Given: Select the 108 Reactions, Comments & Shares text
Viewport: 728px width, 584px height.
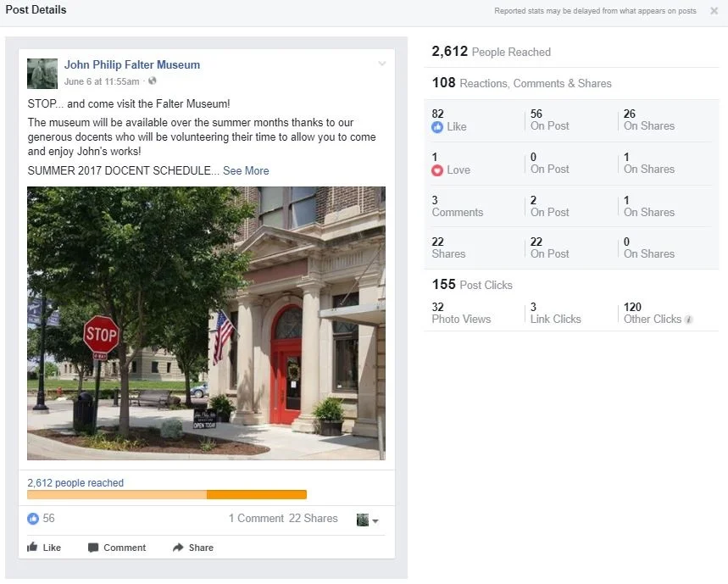Looking at the screenshot, I should tap(521, 82).
